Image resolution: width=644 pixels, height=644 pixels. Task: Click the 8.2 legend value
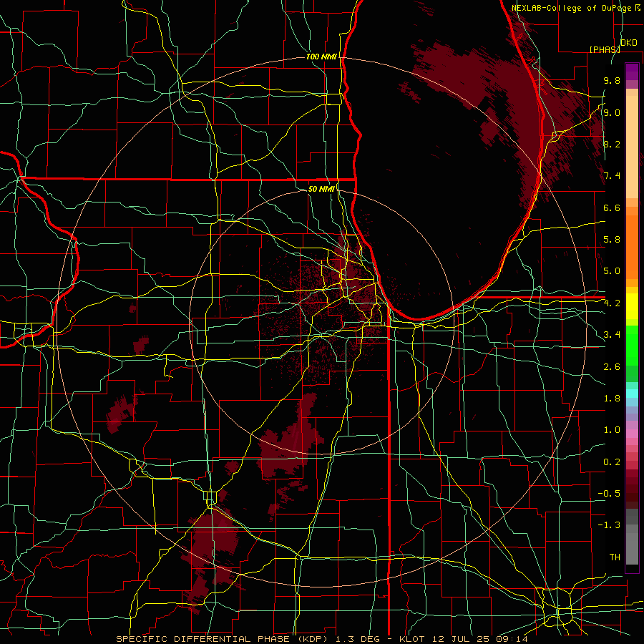pyautogui.click(x=612, y=144)
